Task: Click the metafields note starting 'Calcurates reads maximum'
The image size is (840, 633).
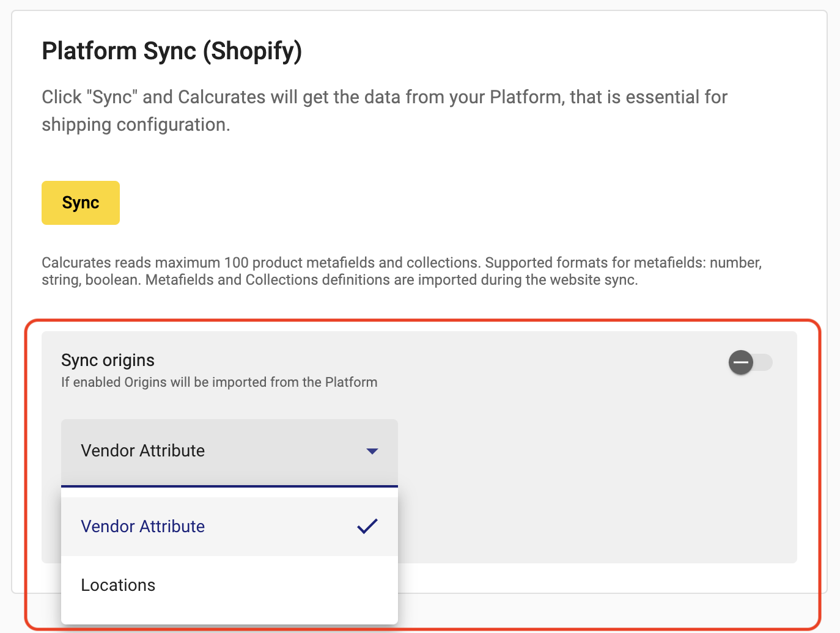Action: (402, 271)
